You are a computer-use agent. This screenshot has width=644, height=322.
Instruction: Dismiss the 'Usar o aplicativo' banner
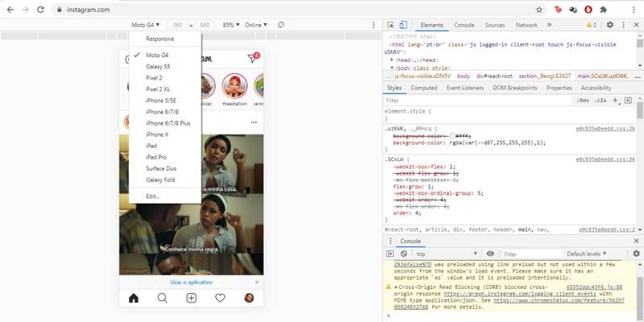point(257,283)
